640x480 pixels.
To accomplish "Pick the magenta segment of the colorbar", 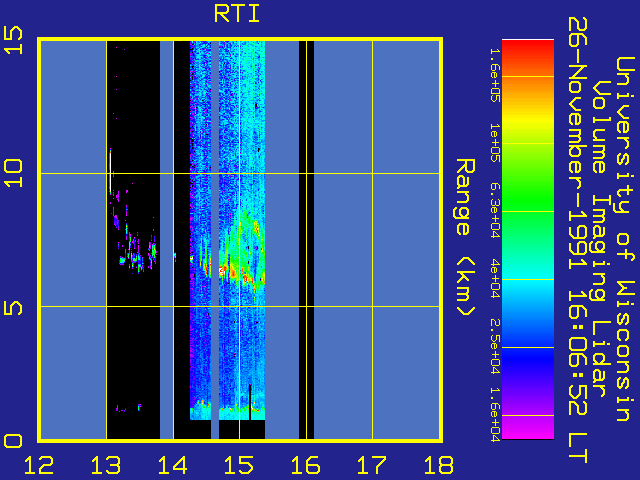I will [528, 429].
